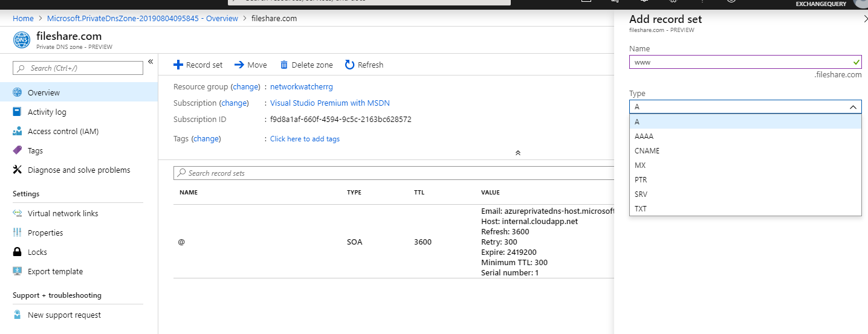
Task: Open Virtual network links settings
Action: [62, 213]
